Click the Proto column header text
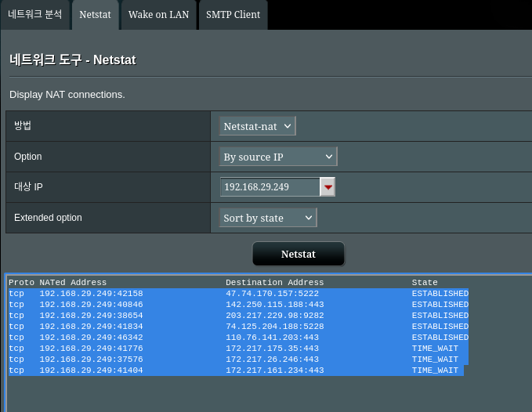 (21, 283)
